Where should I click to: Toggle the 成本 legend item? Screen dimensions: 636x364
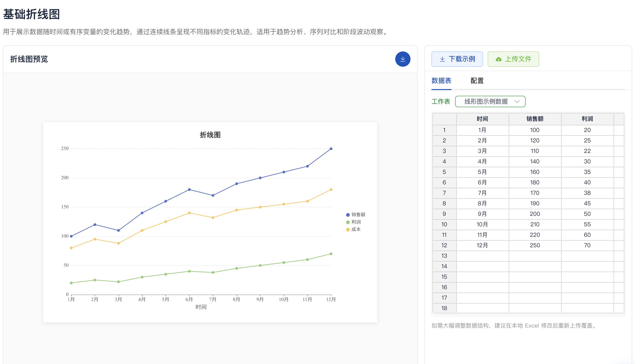click(353, 229)
